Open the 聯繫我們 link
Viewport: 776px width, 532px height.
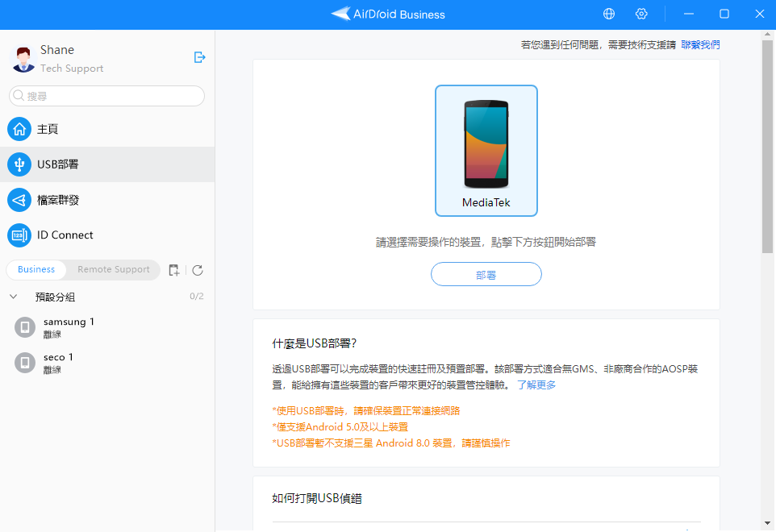(700, 44)
